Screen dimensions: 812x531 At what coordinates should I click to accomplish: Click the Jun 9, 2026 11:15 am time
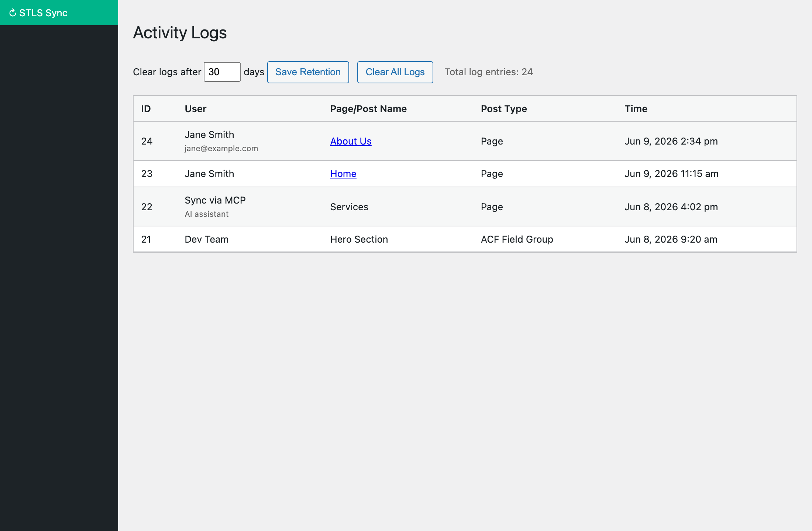click(671, 174)
